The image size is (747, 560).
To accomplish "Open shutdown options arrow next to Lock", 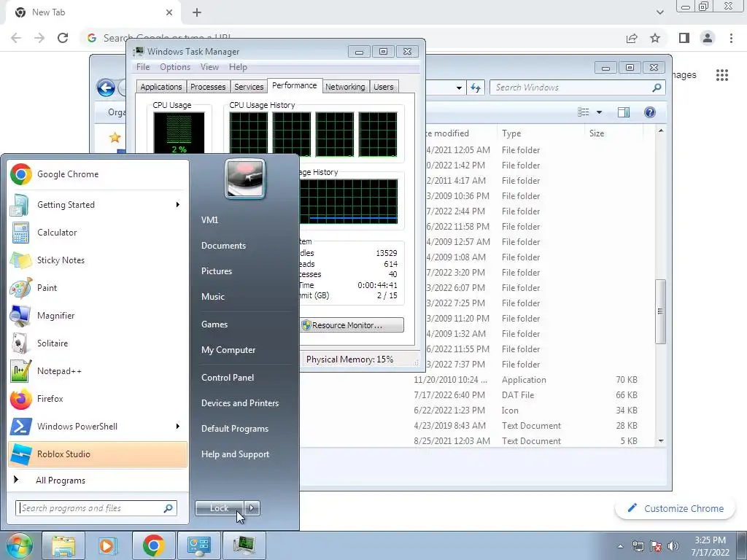I will (252, 508).
